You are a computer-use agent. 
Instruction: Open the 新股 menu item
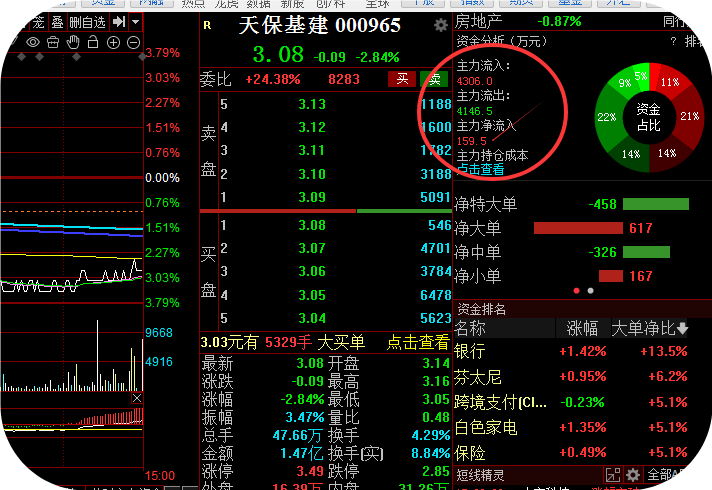(292, 4)
